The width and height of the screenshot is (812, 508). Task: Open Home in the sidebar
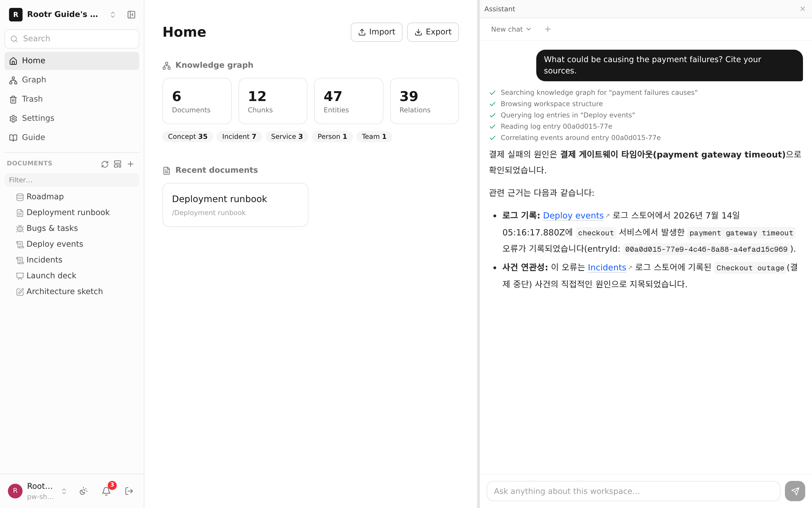point(72,60)
